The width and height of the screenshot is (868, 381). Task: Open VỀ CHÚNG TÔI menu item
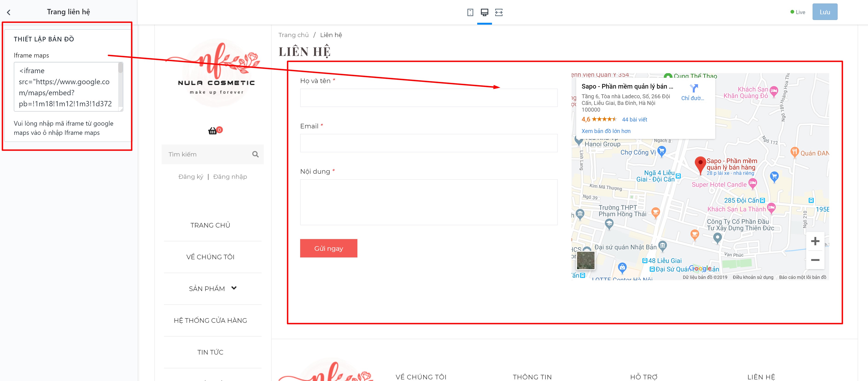210,257
